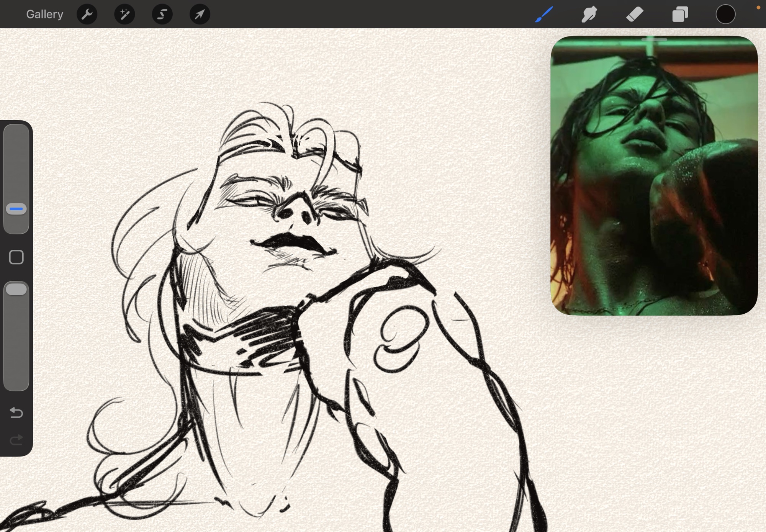
Task: Activate the Selection tool
Action: pos(162,15)
